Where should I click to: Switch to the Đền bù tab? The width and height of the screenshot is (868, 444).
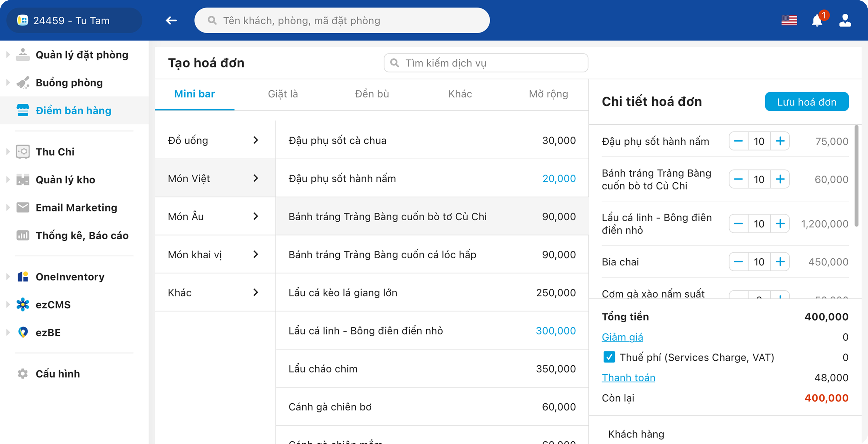click(x=372, y=94)
